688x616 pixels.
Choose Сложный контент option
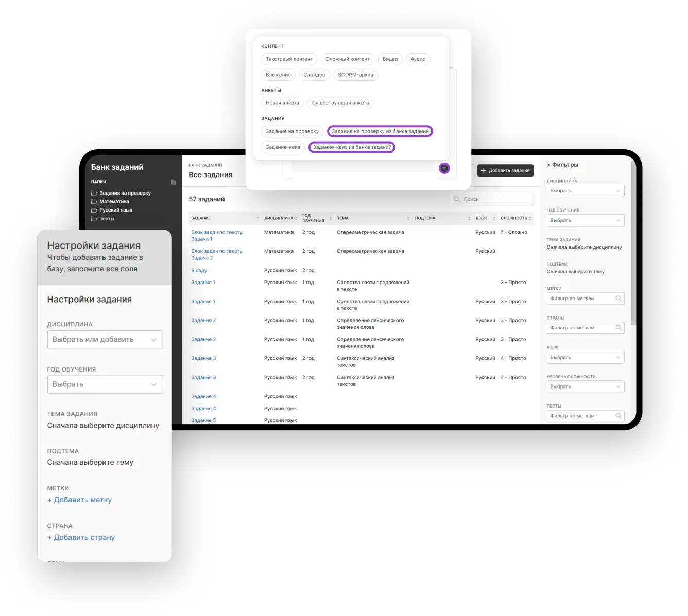(347, 59)
